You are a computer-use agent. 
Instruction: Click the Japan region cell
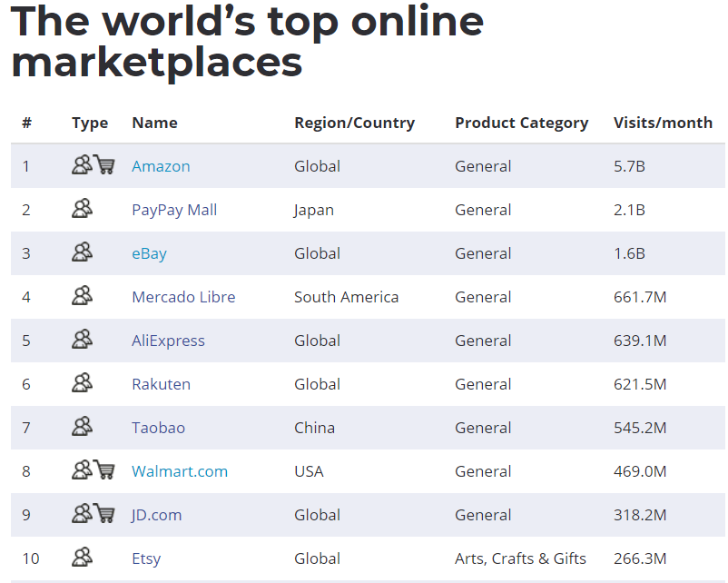tap(314, 211)
